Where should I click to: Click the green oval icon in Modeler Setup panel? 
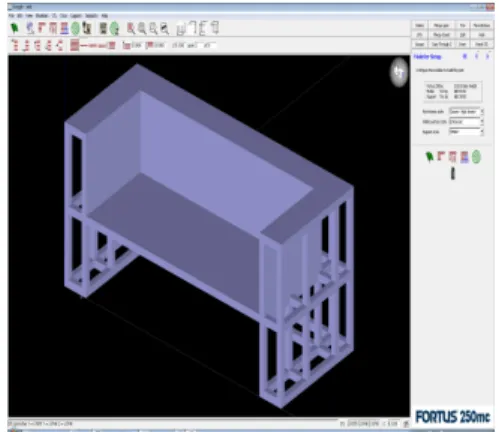coord(476,156)
